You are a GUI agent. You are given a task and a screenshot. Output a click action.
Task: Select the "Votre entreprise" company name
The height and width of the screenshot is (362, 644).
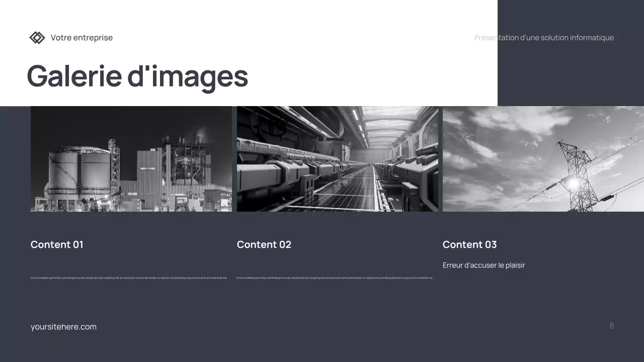[82, 38]
